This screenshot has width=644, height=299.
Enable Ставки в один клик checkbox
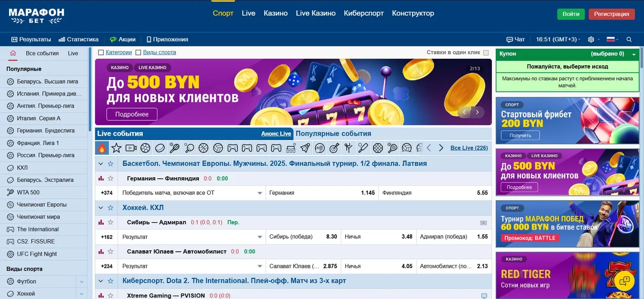coord(486,53)
